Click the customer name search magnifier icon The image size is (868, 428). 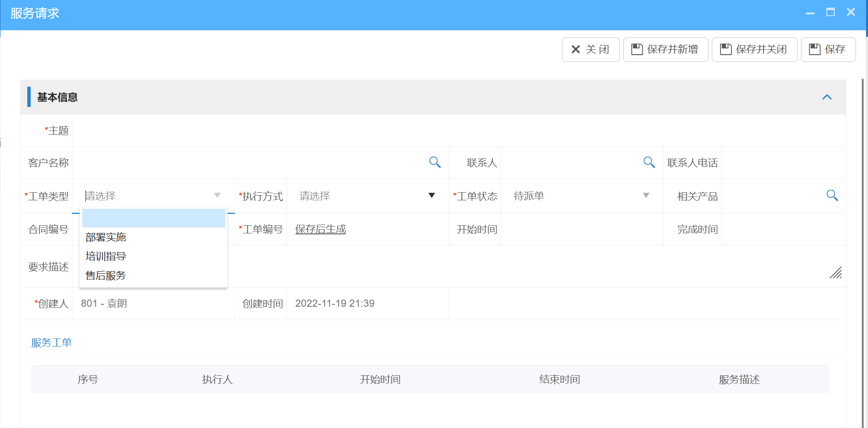tap(434, 162)
